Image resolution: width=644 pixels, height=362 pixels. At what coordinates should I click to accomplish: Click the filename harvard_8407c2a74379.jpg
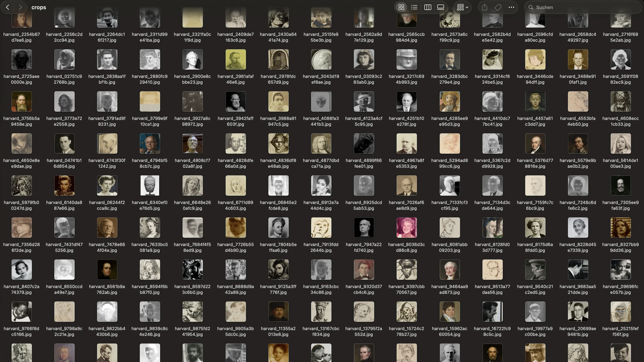click(22, 289)
